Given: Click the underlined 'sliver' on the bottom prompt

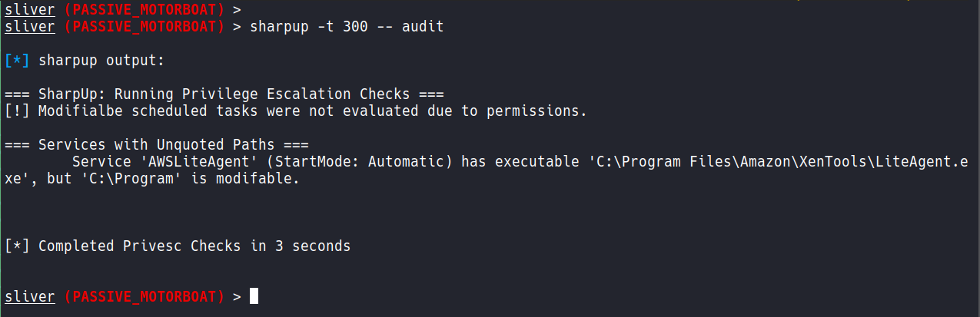Looking at the screenshot, I should pyautogui.click(x=30, y=296).
